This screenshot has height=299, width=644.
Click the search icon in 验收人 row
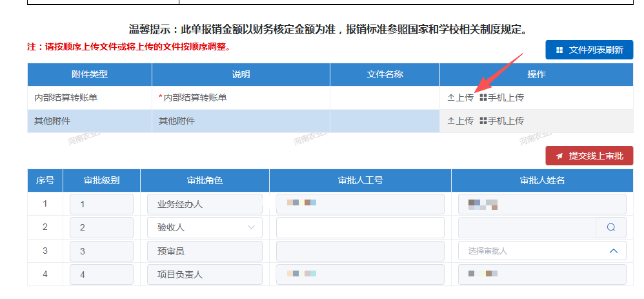610,227
